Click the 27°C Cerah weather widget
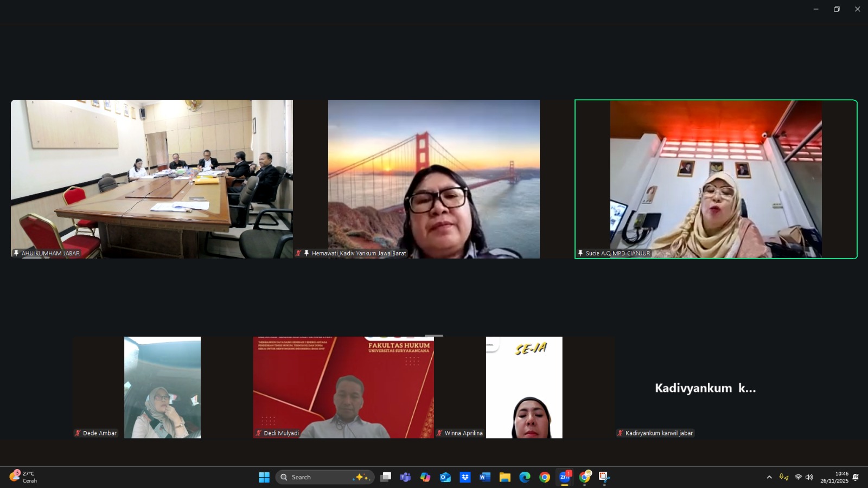Viewport: 868px width, 488px height. pos(24,477)
